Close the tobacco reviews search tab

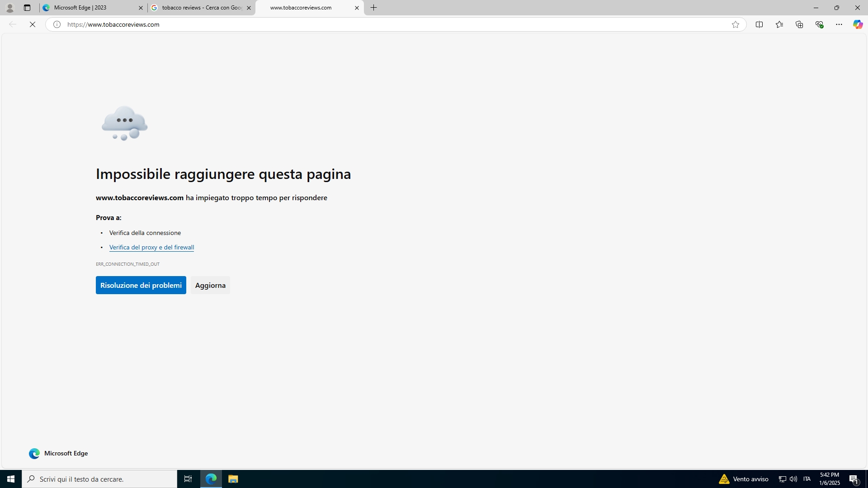tap(249, 8)
